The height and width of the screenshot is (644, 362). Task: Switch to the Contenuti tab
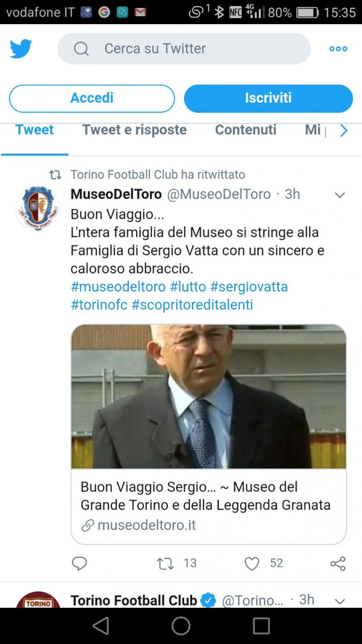[245, 130]
